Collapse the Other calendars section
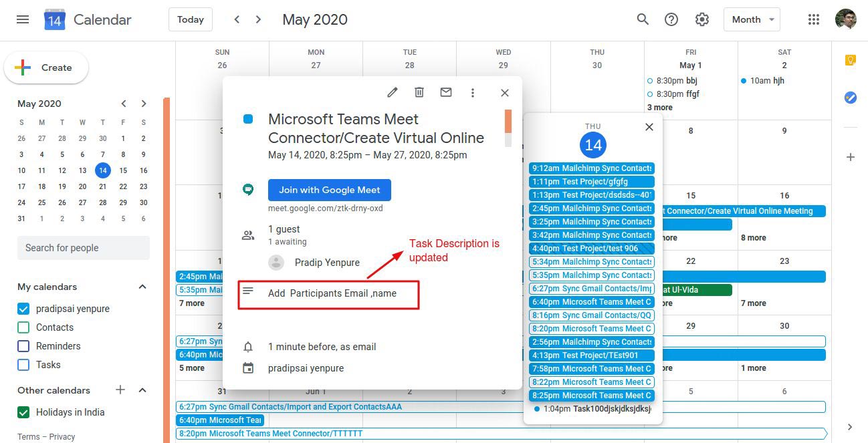The image size is (868, 443). click(142, 390)
